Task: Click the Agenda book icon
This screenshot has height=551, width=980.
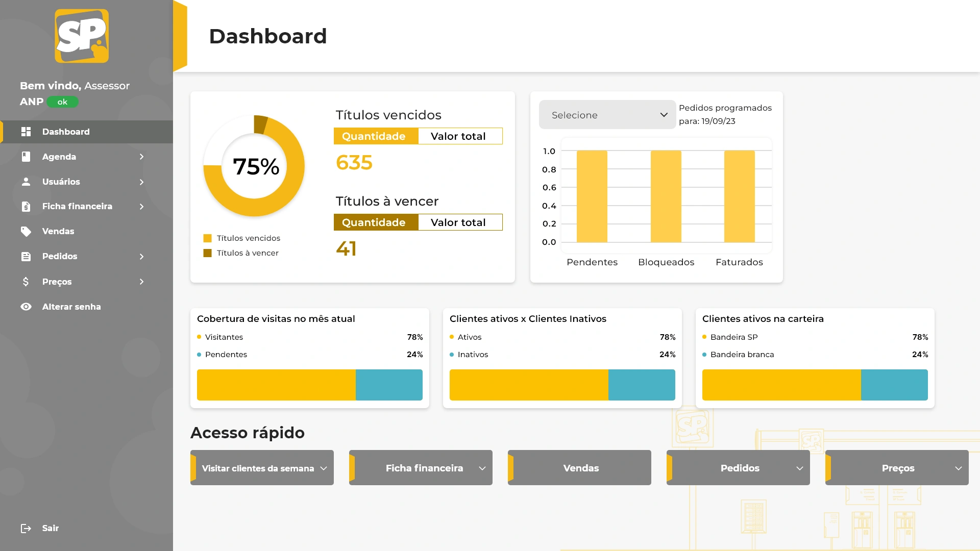Action: click(26, 157)
